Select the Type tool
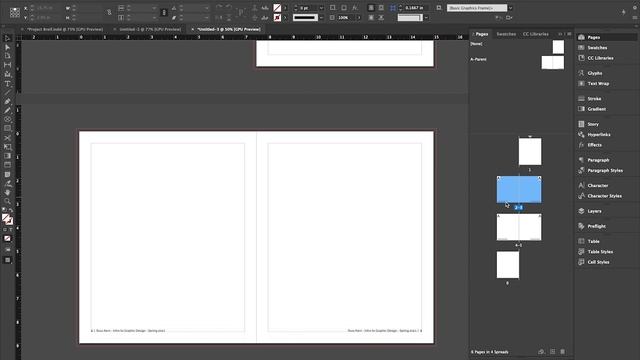Image resolution: width=640 pixels, height=360 pixels. pyautogui.click(x=7, y=84)
